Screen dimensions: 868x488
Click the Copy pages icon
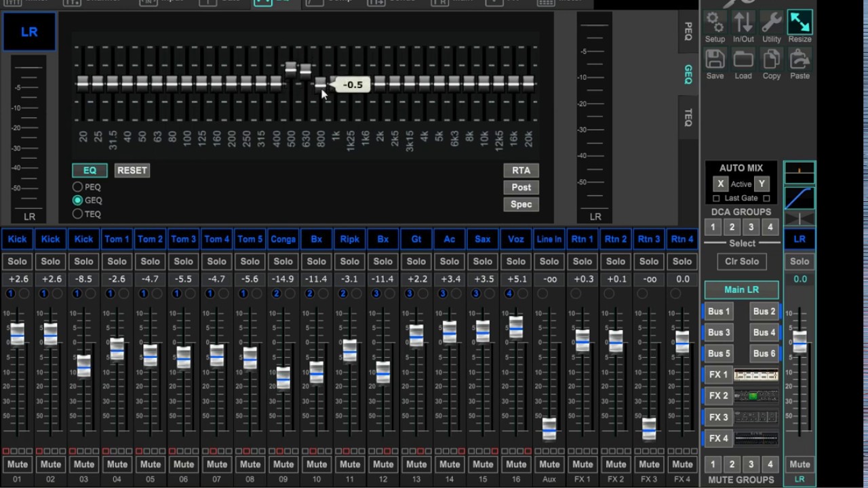coord(772,60)
